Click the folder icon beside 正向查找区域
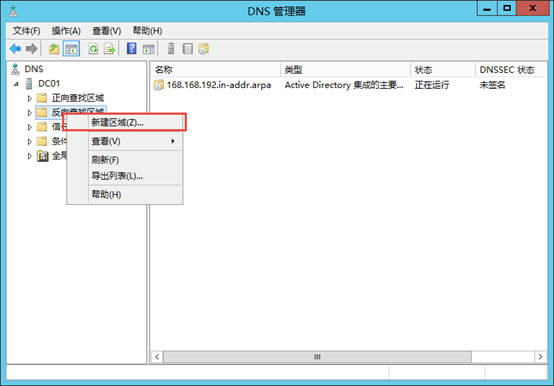The image size is (554, 386). 42,98
